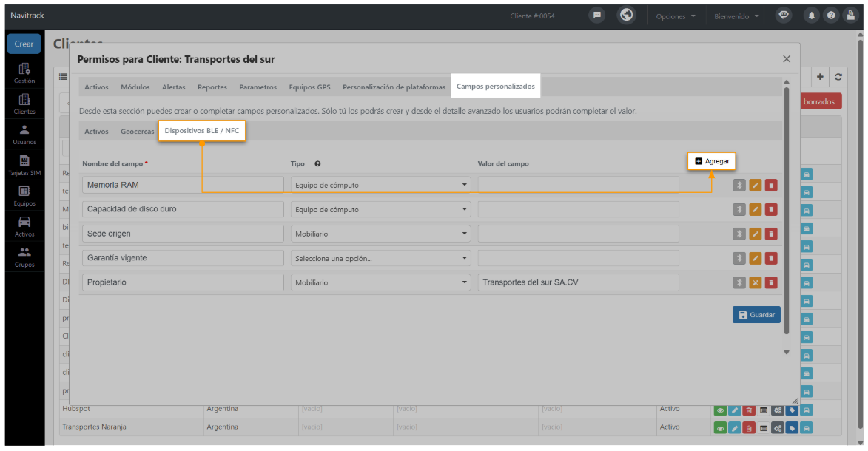
Task: Select the Geocercas sub-tab
Action: tap(138, 131)
